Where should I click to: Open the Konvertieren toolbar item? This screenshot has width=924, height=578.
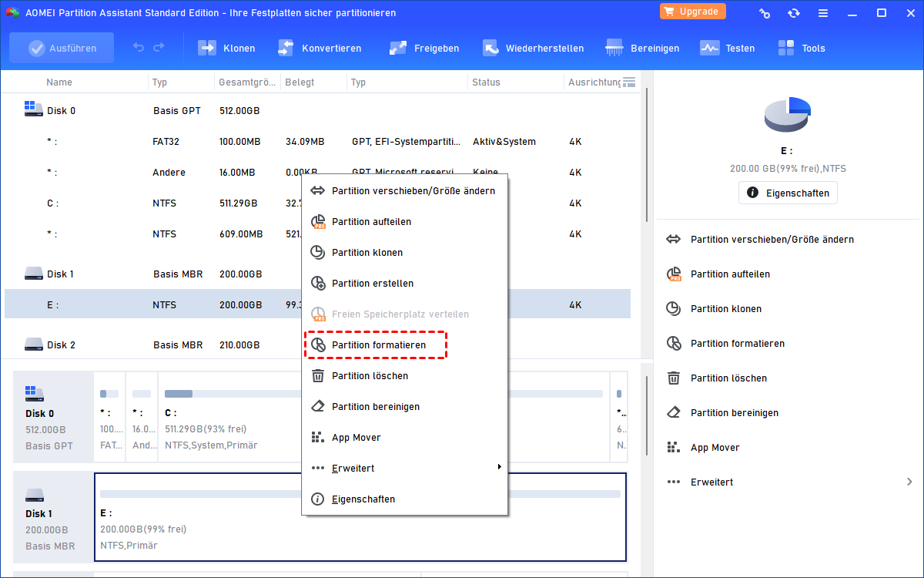319,48
